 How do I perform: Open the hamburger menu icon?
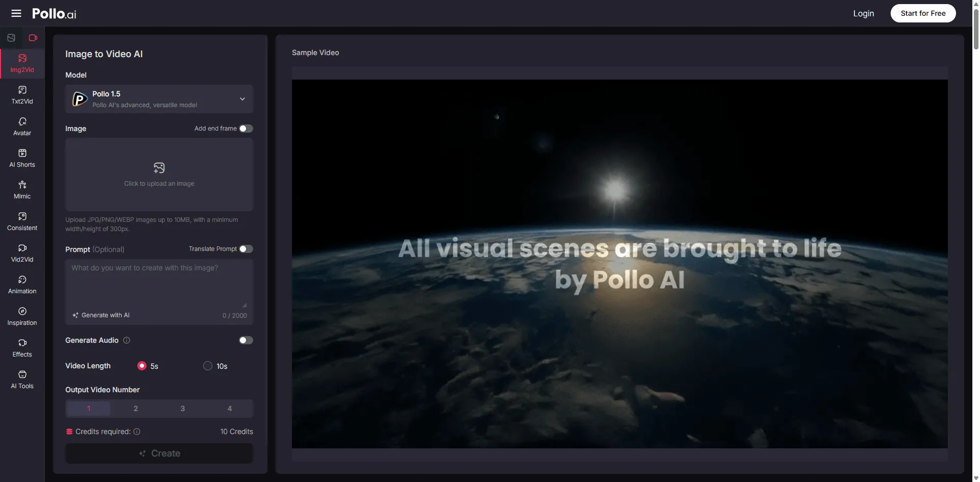(16, 13)
